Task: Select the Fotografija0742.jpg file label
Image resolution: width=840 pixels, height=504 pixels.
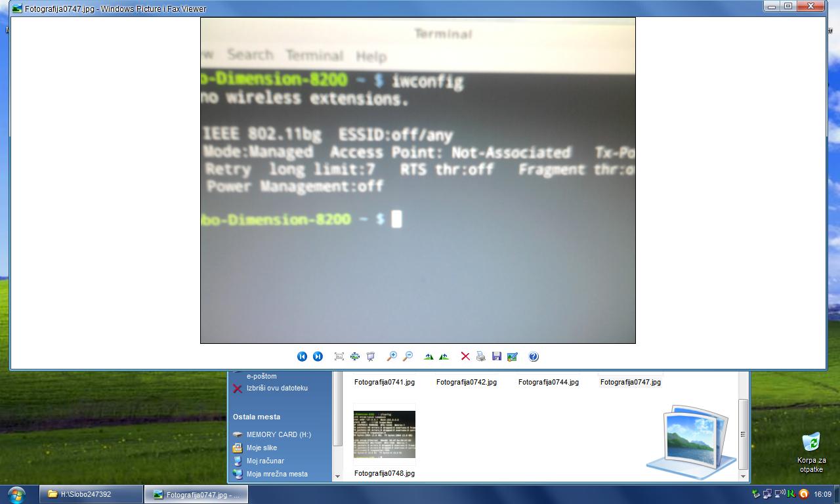Action: pyautogui.click(x=467, y=382)
